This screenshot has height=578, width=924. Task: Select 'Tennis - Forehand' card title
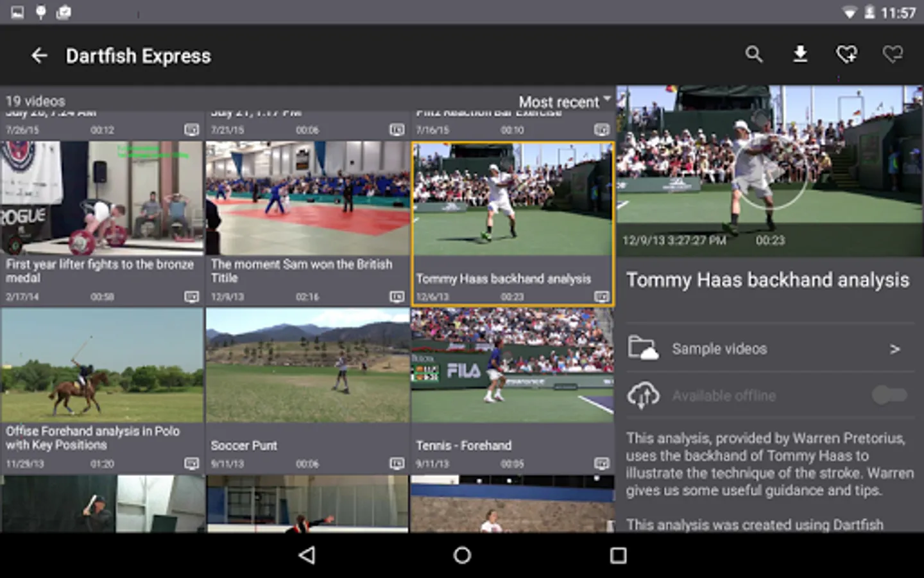pyautogui.click(x=463, y=445)
